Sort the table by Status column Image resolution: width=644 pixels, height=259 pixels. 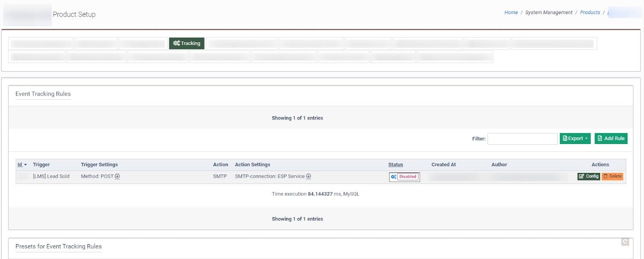tap(395, 164)
